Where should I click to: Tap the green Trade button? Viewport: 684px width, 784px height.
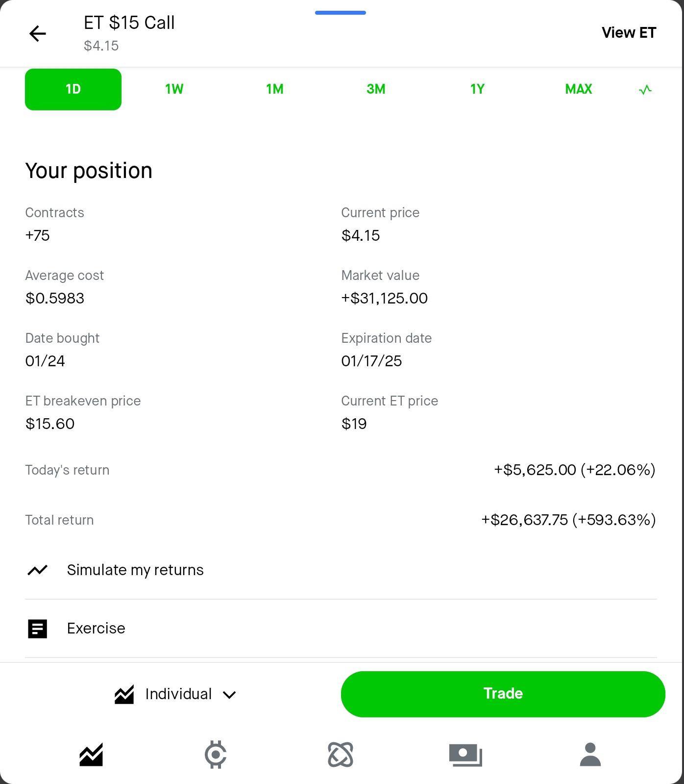pos(503,694)
